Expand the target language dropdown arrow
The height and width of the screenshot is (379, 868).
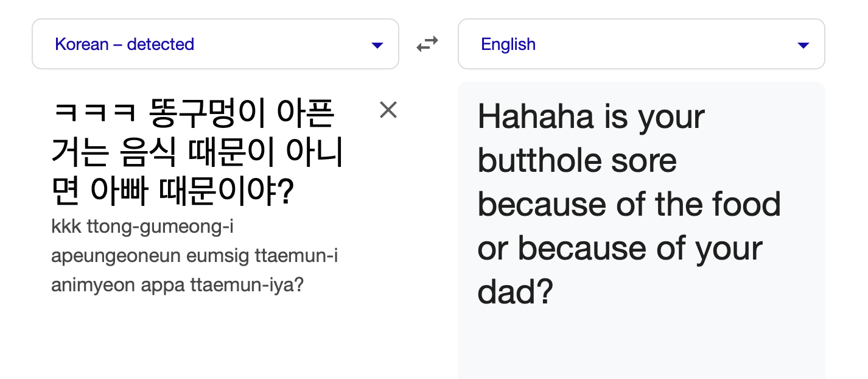(803, 45)
